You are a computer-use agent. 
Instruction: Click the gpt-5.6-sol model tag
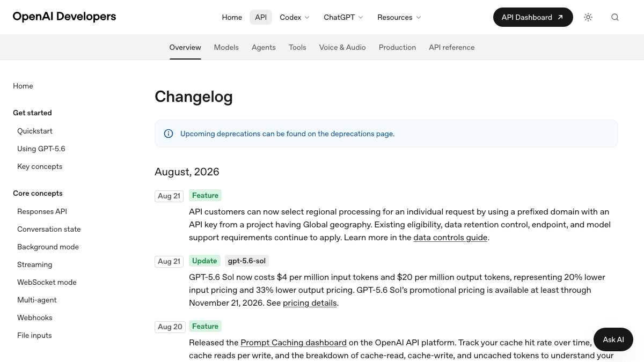pos(247,261)
